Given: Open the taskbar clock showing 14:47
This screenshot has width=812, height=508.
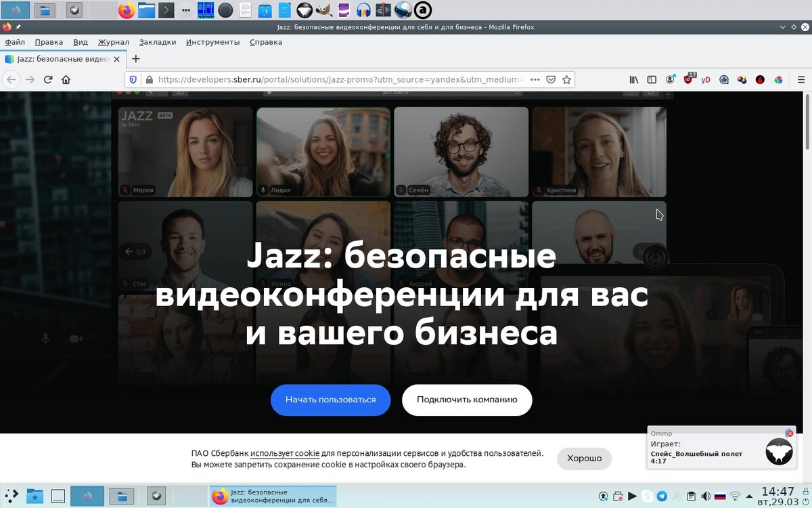Looking at the screenshot, I should 777,495.
